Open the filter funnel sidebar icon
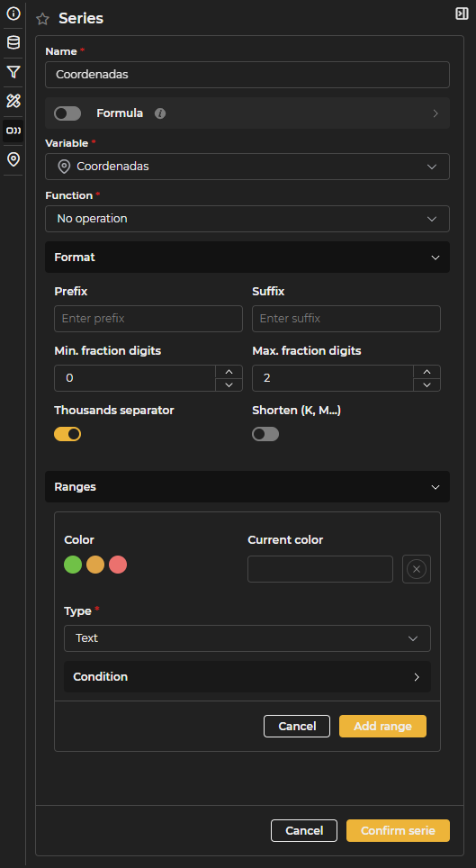This screenshot has height=868, width=476. point(13,72)
